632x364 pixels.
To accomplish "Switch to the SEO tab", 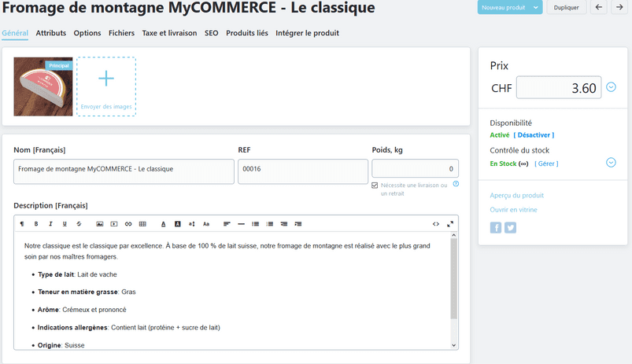I will [211, 33].
